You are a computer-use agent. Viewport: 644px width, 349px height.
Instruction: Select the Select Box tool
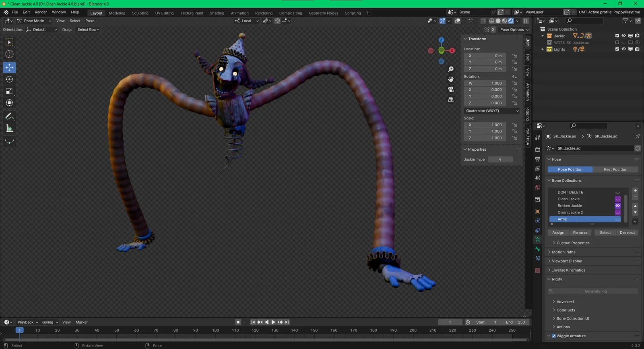pyautogui.click(x=9, y=42)
